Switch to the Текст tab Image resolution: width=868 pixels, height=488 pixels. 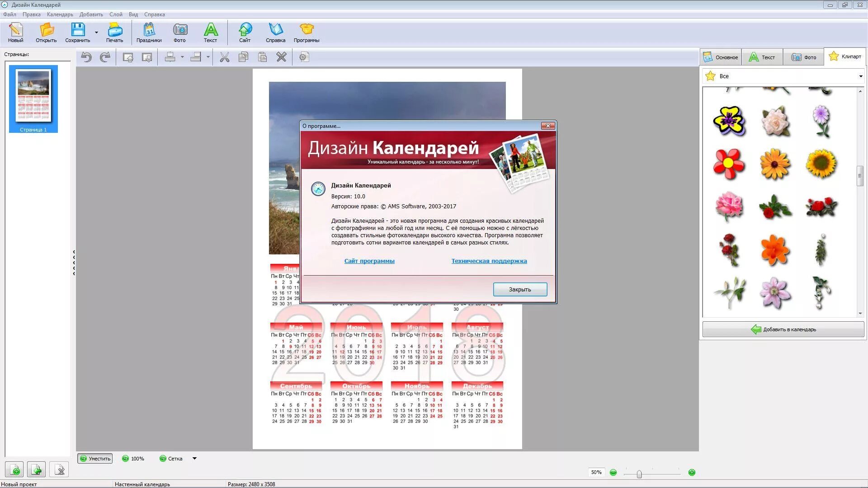tap(762, 57)
